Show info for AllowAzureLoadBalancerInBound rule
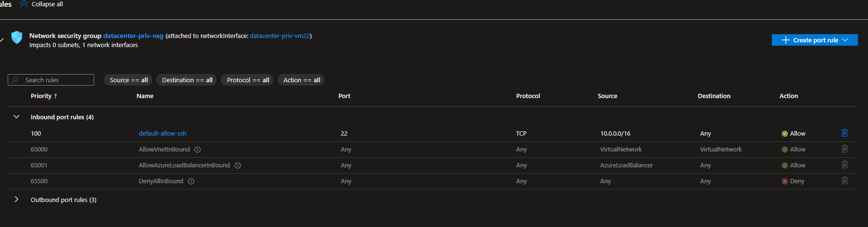Viewport: 868px width, 227px height. click(x=237, y=165)
